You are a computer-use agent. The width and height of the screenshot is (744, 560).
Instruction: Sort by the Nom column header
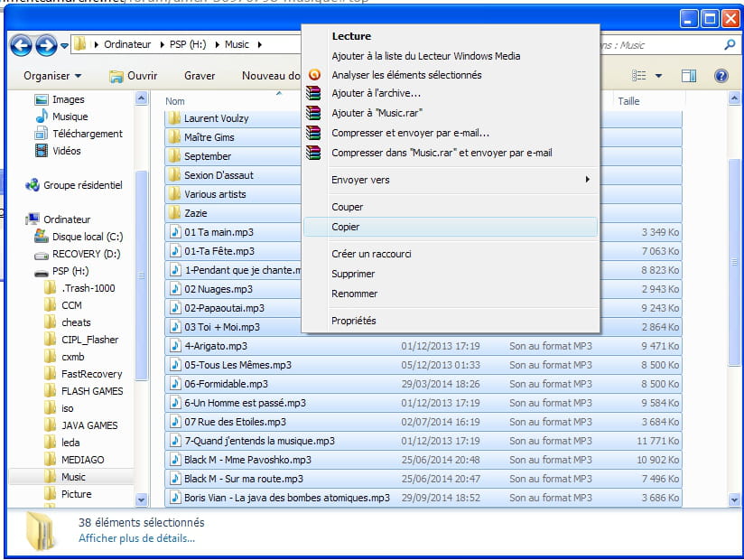174,101
